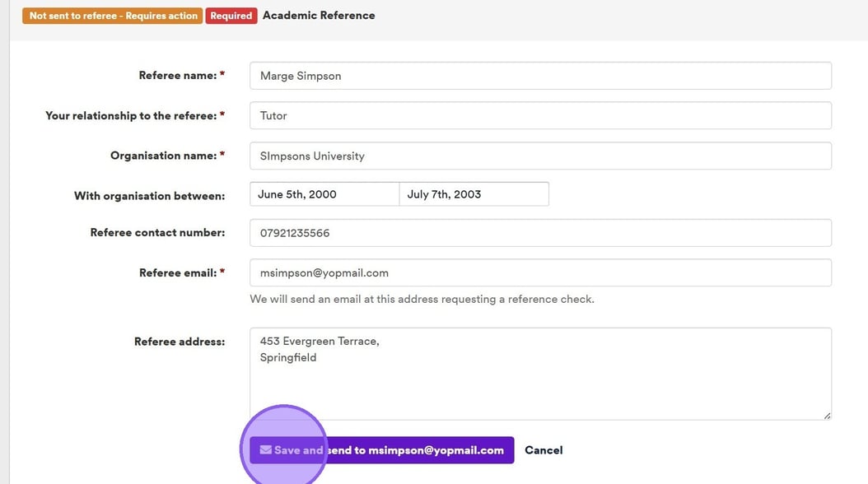Click the 'Referee email:' label
Viewport: 868px width, 484px height.
(177, 272)
